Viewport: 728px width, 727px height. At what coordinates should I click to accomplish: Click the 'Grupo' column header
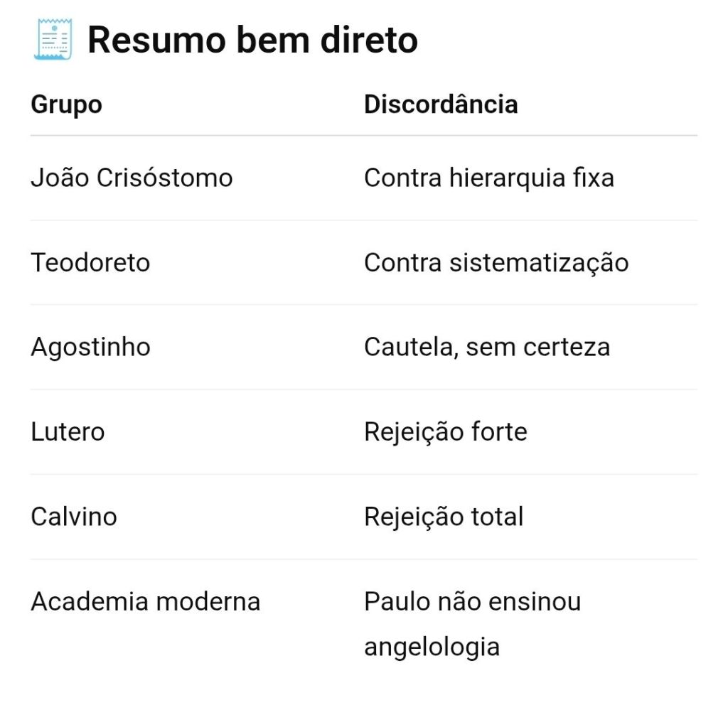(x=66, y=104)
